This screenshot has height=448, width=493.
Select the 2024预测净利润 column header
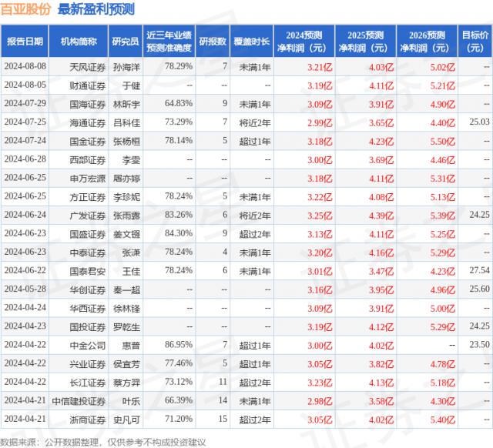[304, 41]
